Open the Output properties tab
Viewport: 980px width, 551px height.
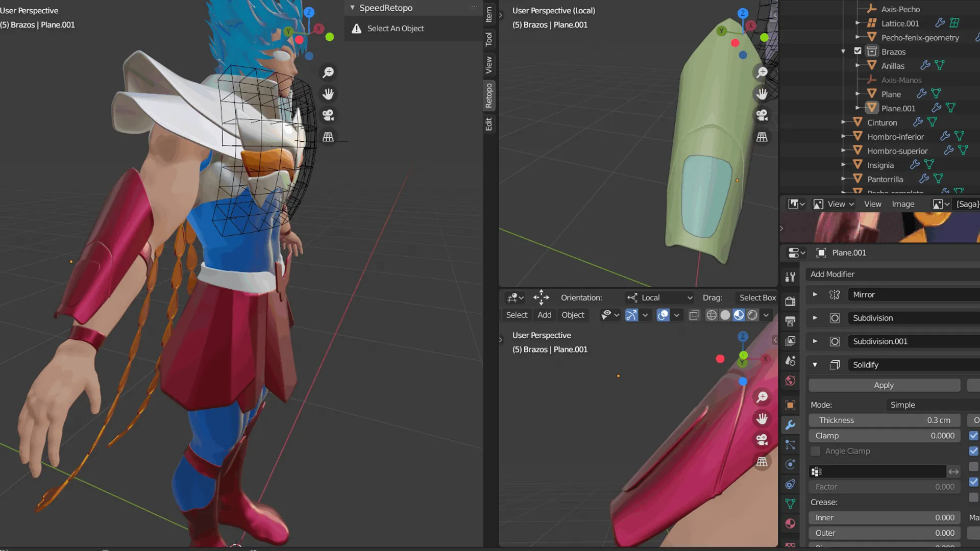[790, 321]
